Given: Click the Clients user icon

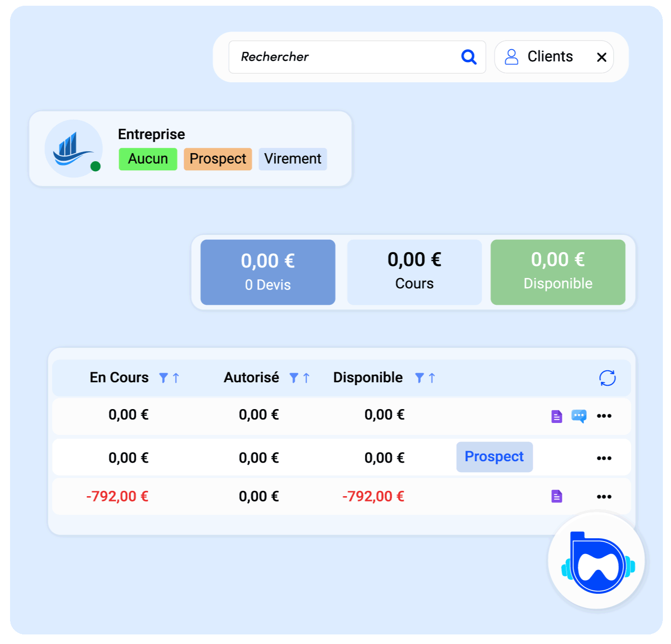Looking at the screenshot, I should (x=511, y=57).
